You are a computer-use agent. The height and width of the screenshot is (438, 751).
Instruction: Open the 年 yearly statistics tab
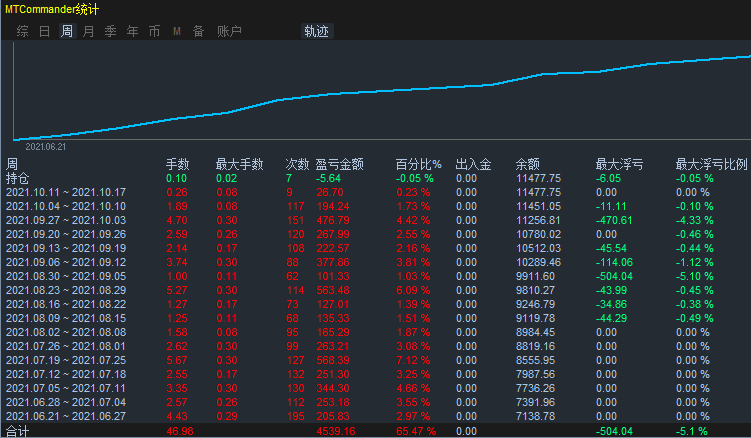(133, 31)
